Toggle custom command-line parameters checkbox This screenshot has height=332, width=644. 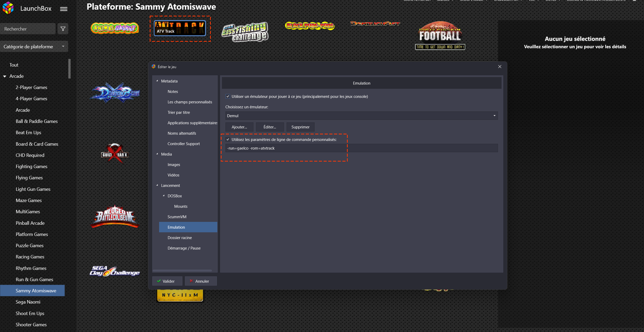[x=228, y=139]
